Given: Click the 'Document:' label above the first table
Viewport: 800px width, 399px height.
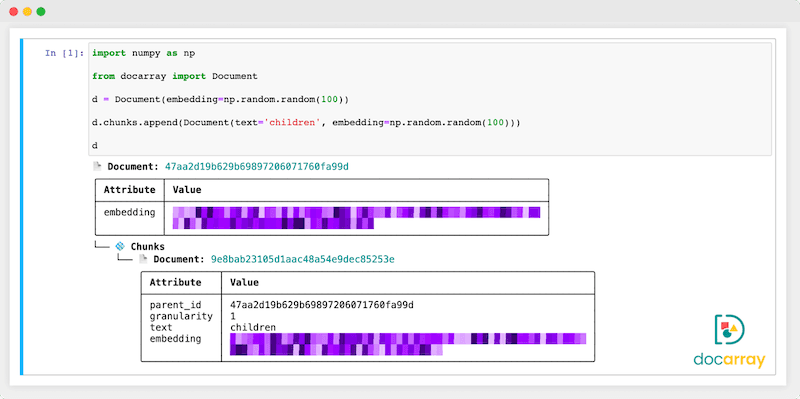Looking at the screenshot, I should 134,166.
